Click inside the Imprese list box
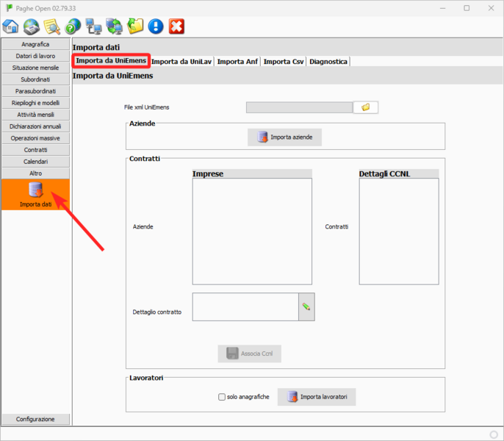 252,232
